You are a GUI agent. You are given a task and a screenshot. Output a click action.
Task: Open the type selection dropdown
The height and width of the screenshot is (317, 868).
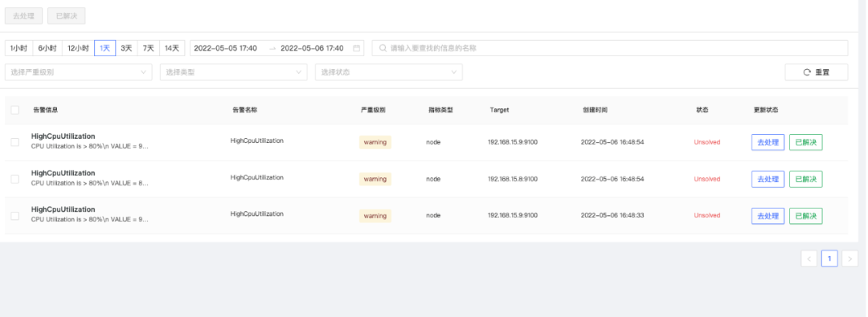tap(234, 72)
